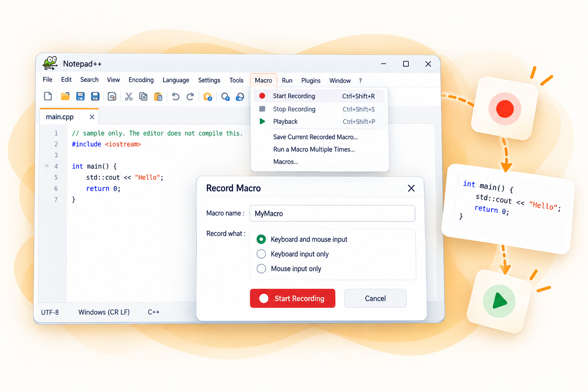Open a file with the folder icon
The width and height of the screenshot is (588, 392).
point(65,96)
